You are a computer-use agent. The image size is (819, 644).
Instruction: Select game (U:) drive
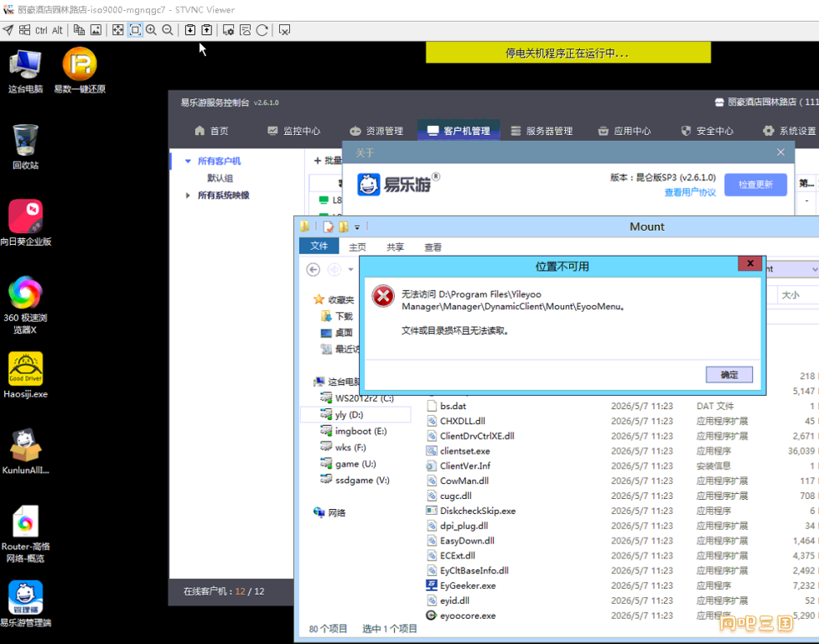tap(349, 464)
